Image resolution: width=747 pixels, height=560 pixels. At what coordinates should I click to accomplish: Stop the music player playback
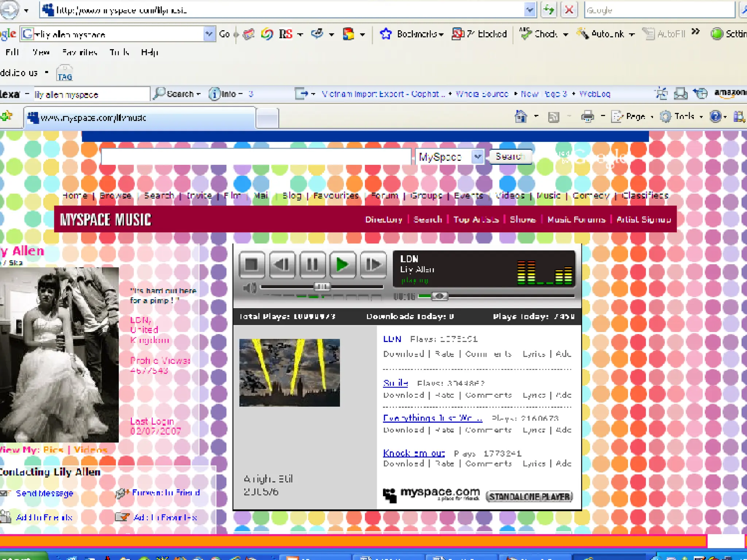pos(251,265)
